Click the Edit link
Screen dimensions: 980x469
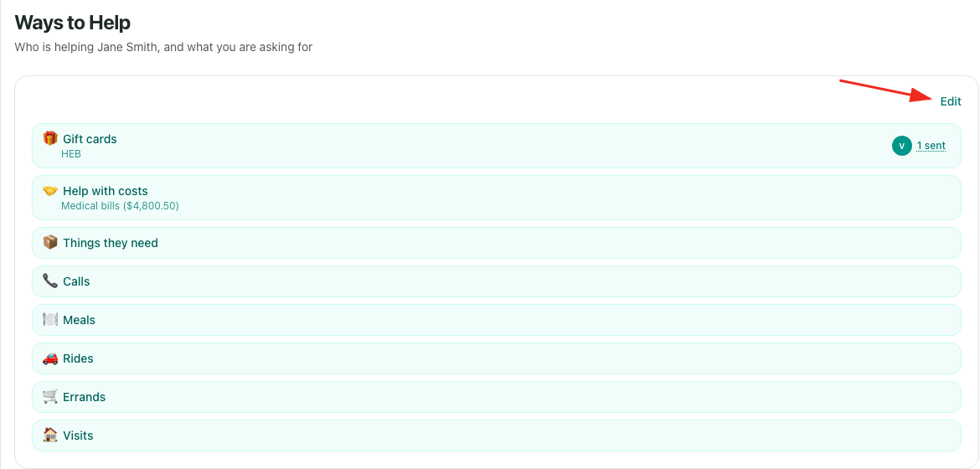point(950,101)
